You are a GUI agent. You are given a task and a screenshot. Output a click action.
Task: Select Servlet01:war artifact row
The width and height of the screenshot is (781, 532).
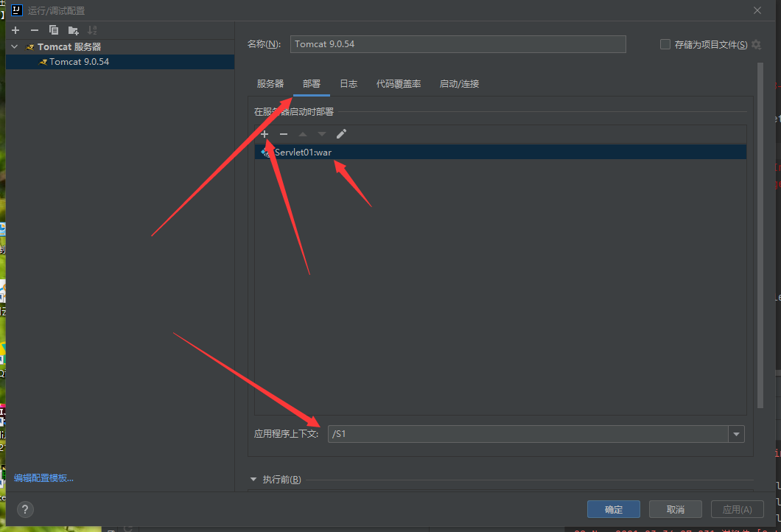pyautogui.click(x=500, y=152)
